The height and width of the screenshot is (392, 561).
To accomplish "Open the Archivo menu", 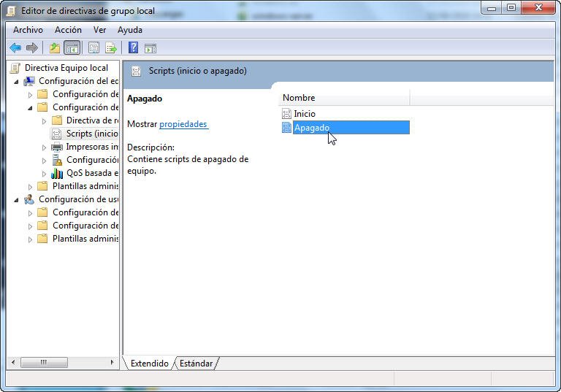I will tap(28, 30).
